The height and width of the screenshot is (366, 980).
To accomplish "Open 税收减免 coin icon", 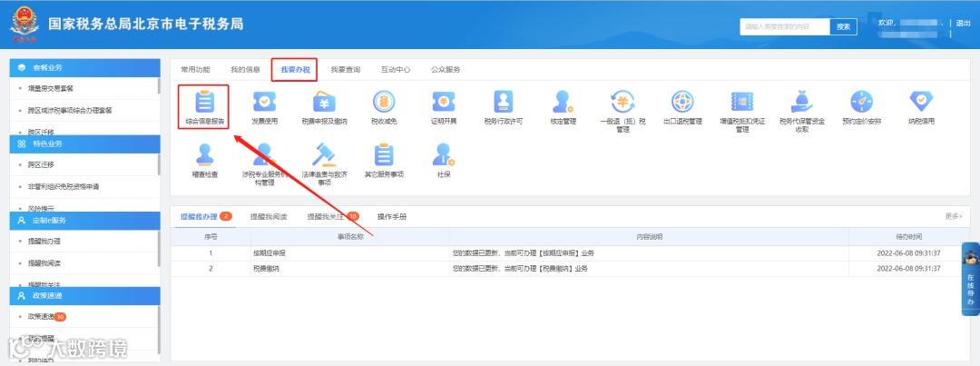I will (x=384, y=102).
